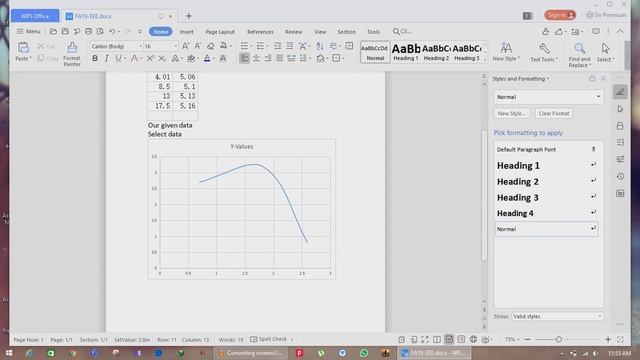Click the fit-to-window icon beside zoom plus
640x360 pixels.
(620, 339)
